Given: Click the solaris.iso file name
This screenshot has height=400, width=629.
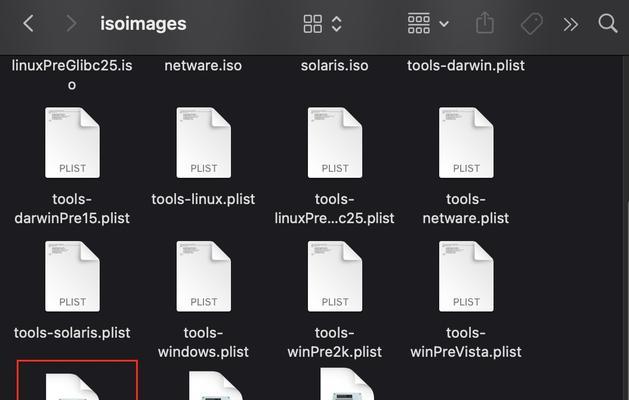Looking at the screenshot, I should [335, 65].
